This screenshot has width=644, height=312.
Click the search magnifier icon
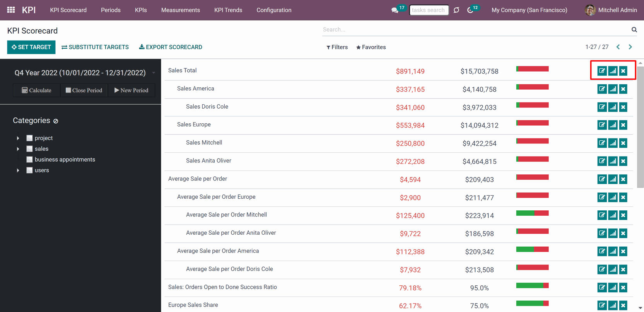(634, 29)
